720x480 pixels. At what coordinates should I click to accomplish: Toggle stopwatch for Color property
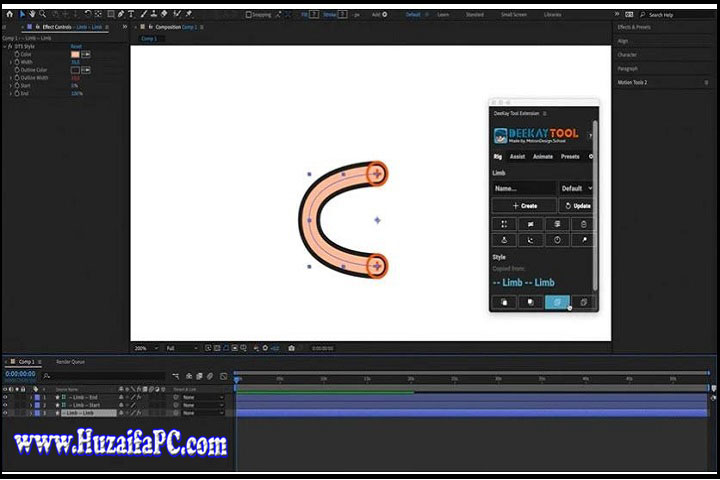click(17, 54)
